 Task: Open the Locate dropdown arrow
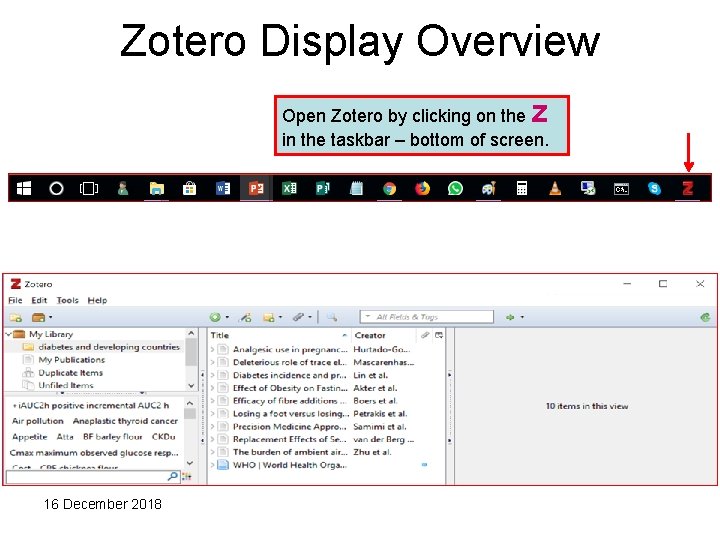click(522, 317)
